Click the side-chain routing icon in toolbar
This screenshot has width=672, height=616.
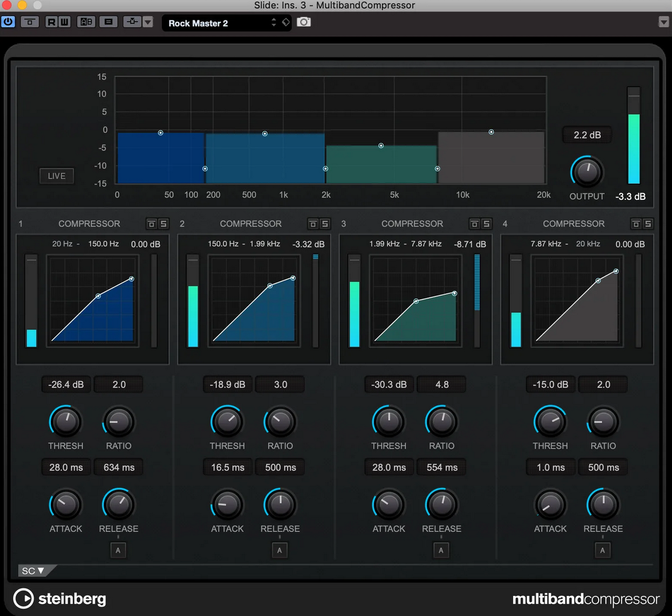(132, 22)
